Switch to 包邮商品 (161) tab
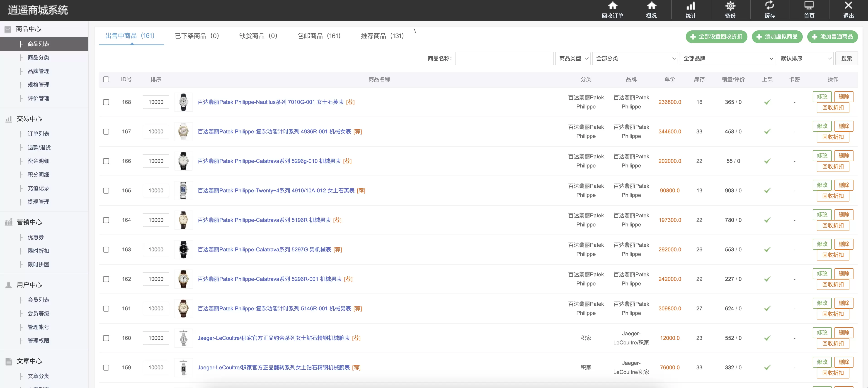Viewport: 868px width, 388px height. pyautogui.click(x=319, y=36)
